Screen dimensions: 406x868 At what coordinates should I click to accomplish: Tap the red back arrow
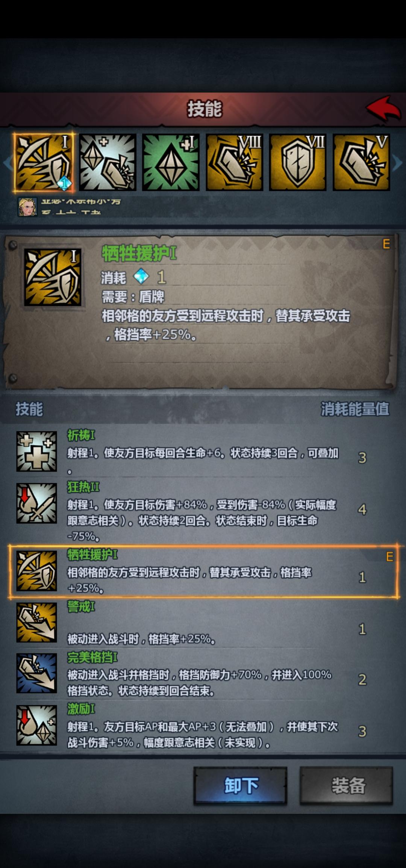(383, 109)
